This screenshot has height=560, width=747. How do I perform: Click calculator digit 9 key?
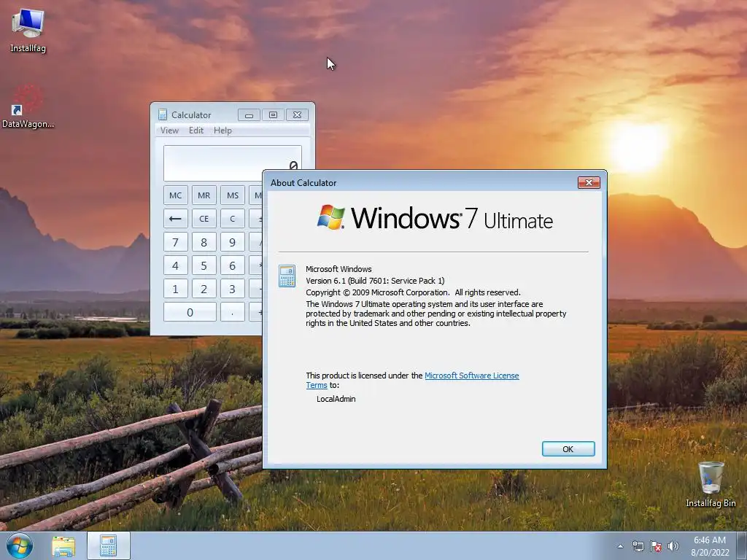click(x=233, y=242)
